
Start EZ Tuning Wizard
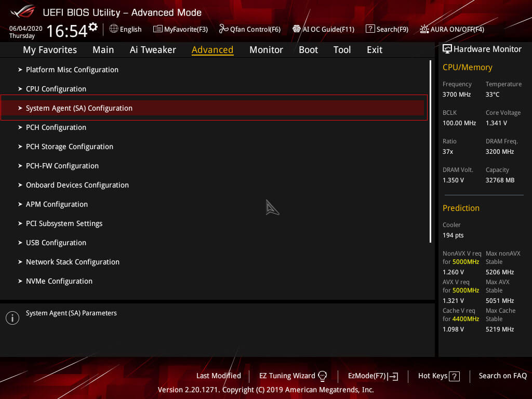287,376
